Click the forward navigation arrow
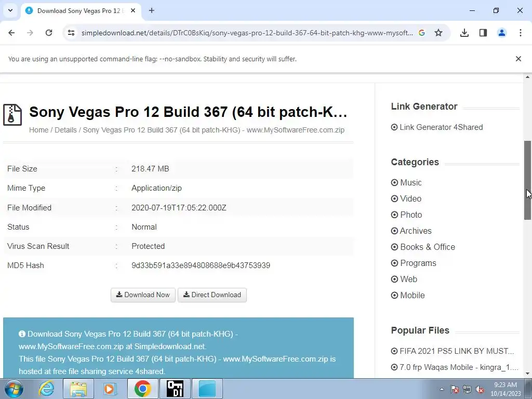Viewport: 532px width, 399px height. tap(30, 33)
